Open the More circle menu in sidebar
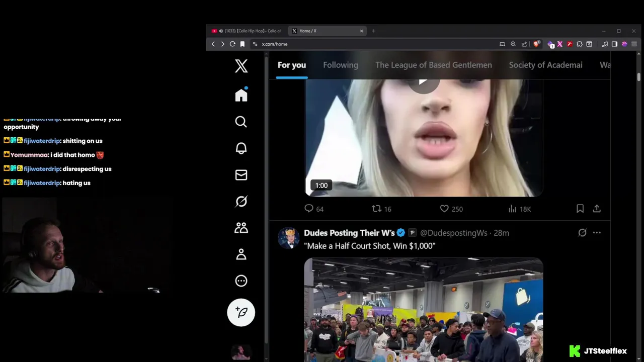This screenshot has width=644, height=362. coord(242,281)
